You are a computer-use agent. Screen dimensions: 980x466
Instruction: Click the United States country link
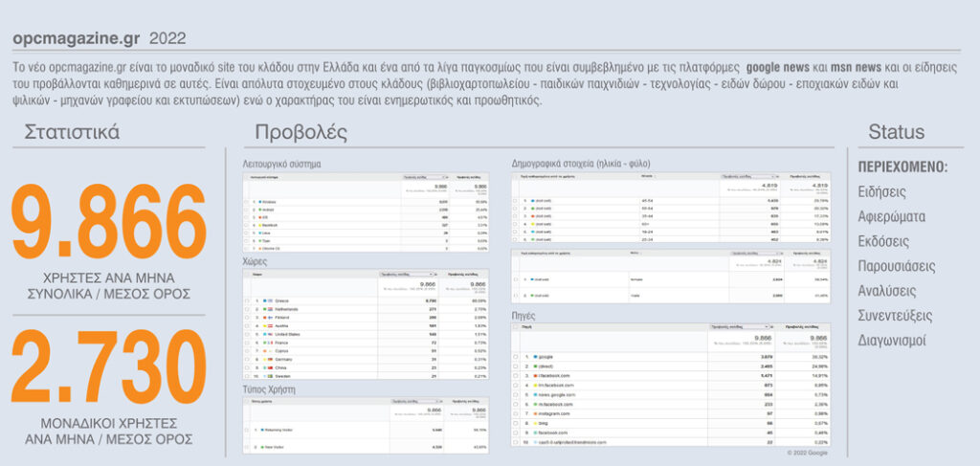(x=286, y=334)
